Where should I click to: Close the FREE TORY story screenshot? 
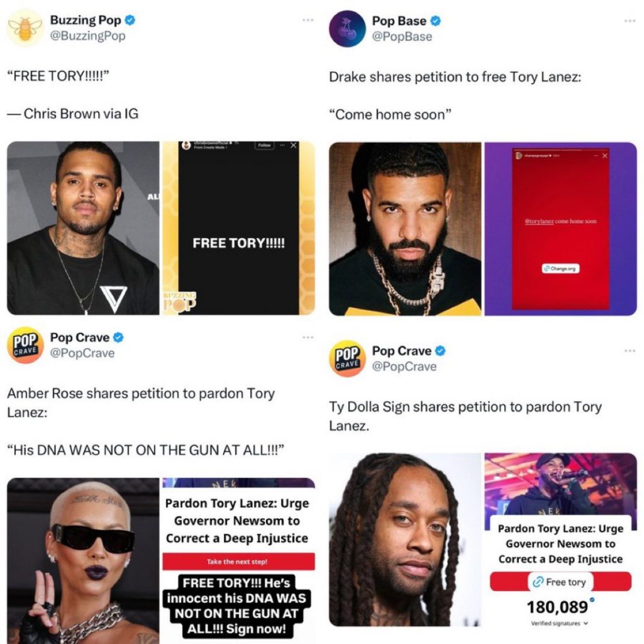[x=293, y=145]
